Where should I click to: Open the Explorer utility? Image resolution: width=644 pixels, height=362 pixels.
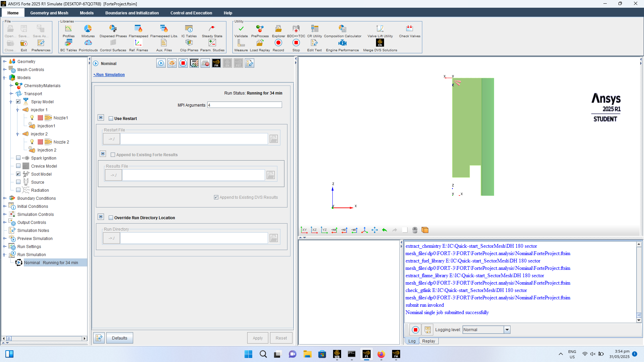(x=278, y=31)
